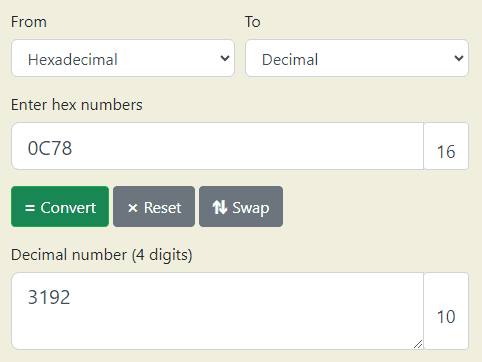The width and height of the screenshot is (482, 362).
Task: Grab the result textarea resize handle
Action: [x=418, y=344]
